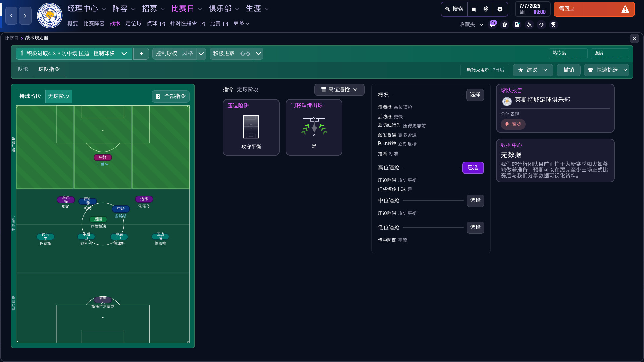Image resolution: width=644 pixels, height=362 pixels.
Task: Click the scouting person-search icon
Action: (x=529, y=25)
